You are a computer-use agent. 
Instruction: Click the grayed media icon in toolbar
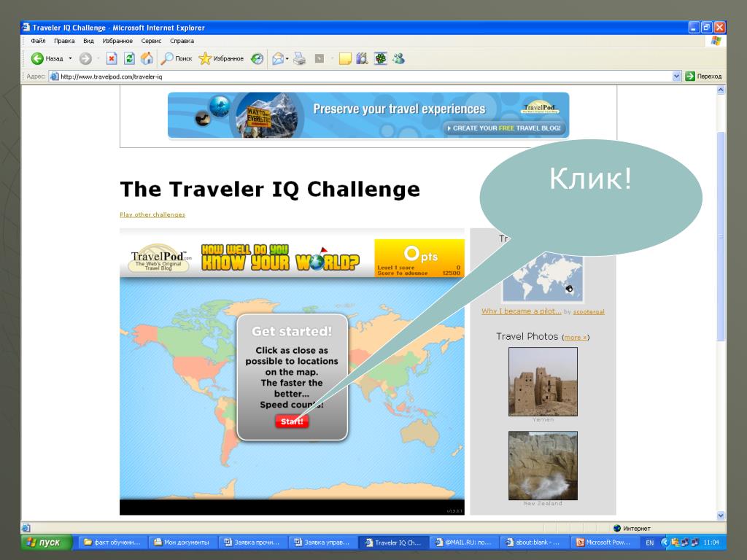click(x=320, y=58)
